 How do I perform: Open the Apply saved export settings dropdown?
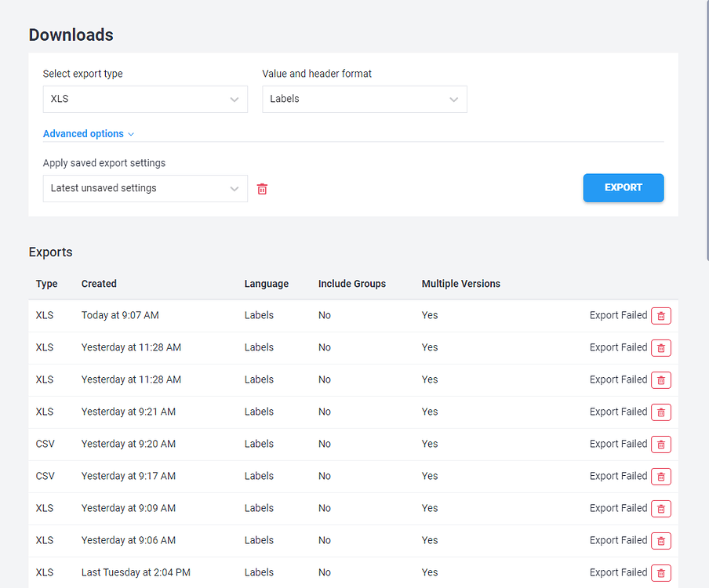point(145,189)
